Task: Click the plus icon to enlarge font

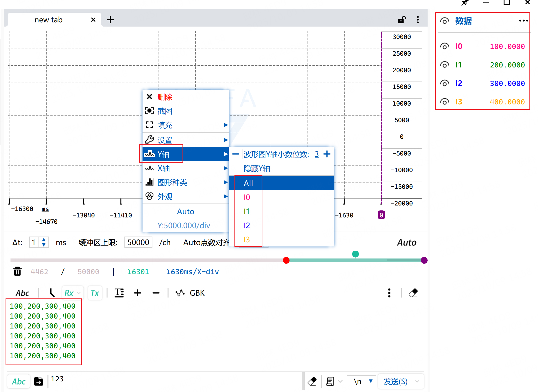Action: [x=138, y=293]
